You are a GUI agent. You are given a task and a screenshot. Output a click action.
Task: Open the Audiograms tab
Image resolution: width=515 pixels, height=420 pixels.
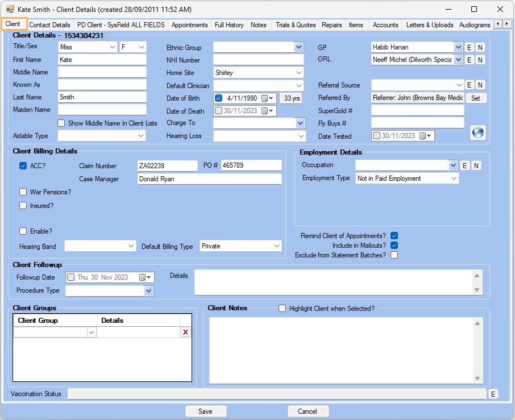[x=474, y=25]
